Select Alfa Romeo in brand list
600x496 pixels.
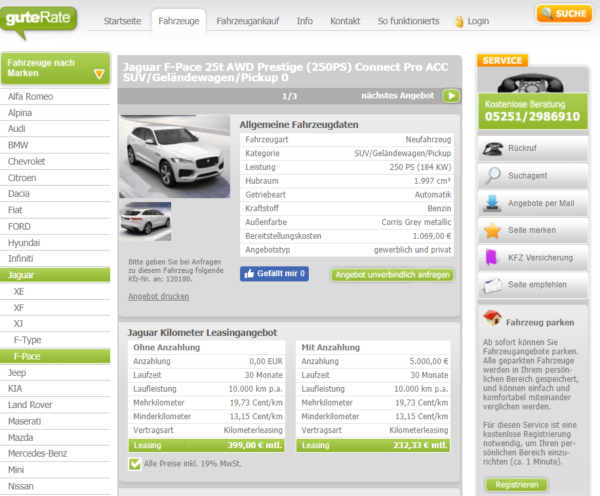pos(55,97)
